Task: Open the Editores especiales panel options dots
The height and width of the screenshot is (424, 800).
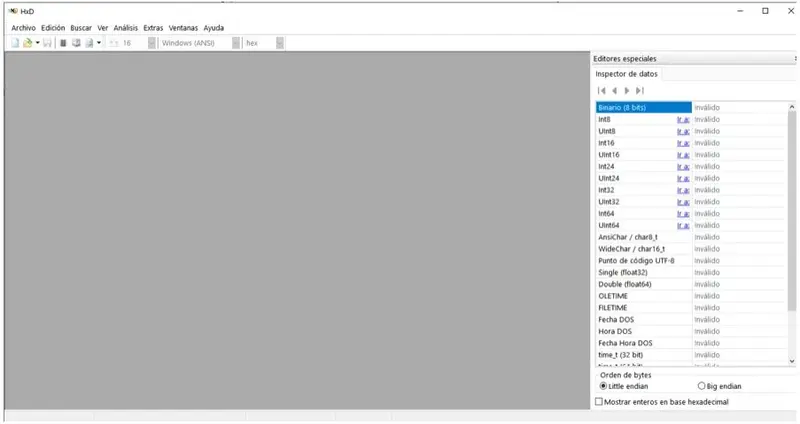Action: pos(795,59)
